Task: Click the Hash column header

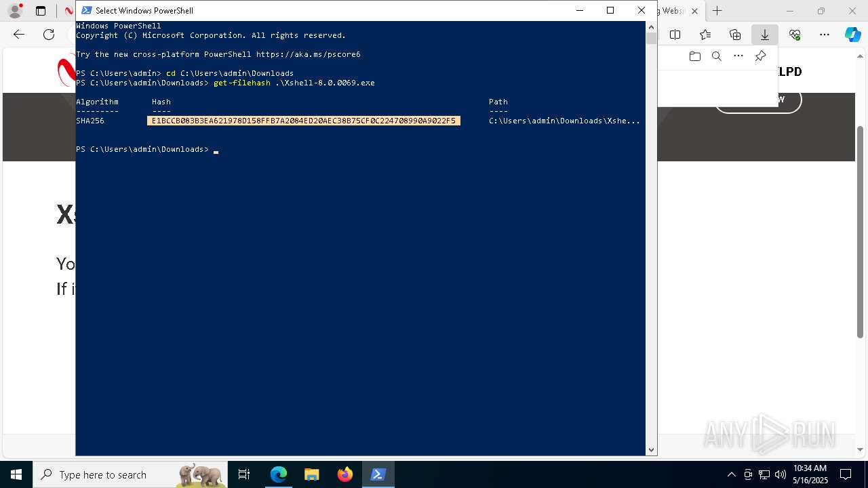Action: [x=161, y=102]
